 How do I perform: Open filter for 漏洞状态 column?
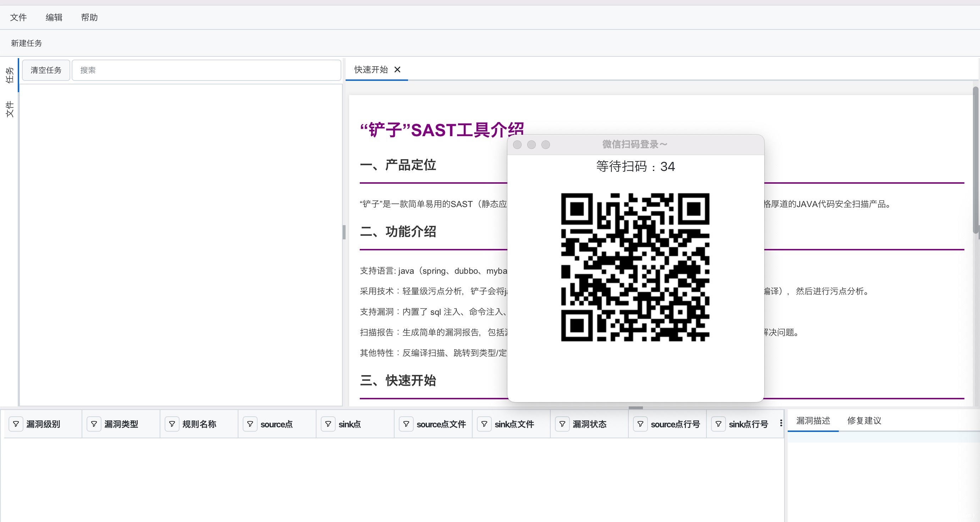562,424
